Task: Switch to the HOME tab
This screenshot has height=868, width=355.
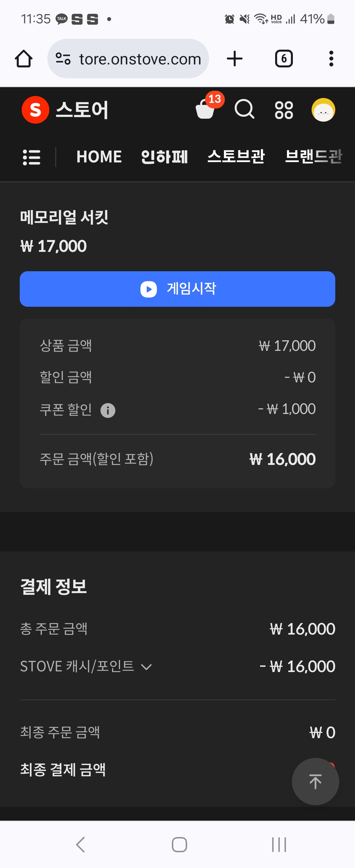Action: [x=99, y=157]
